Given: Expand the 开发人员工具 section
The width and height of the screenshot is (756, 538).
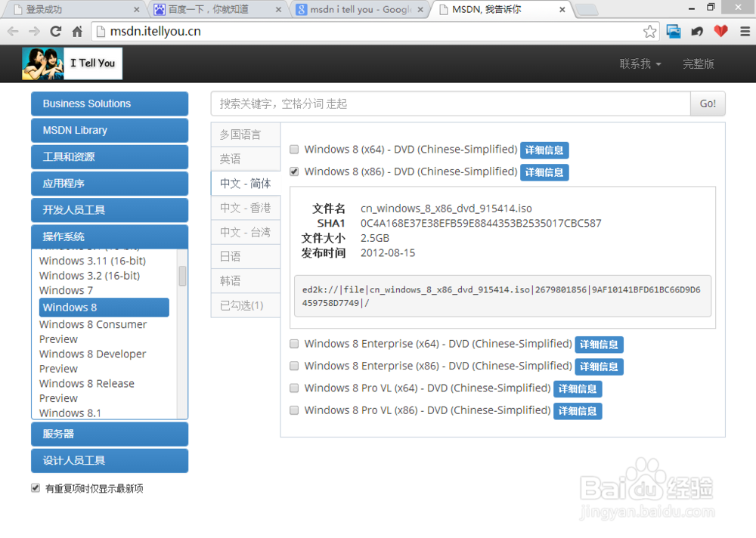Looking at the screenshot, I should coord(110,210).
